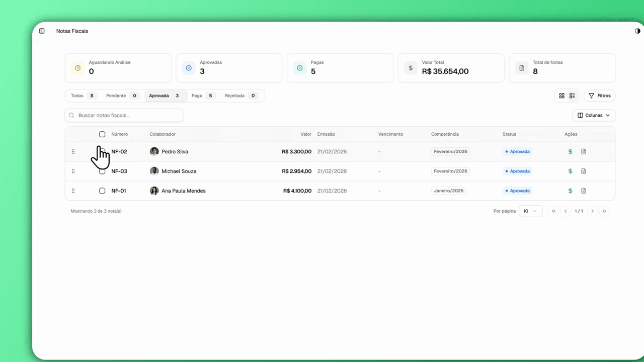Click the Aguardando Análise summary card
This screenshot has height=362, width=644.
[118, 68]
